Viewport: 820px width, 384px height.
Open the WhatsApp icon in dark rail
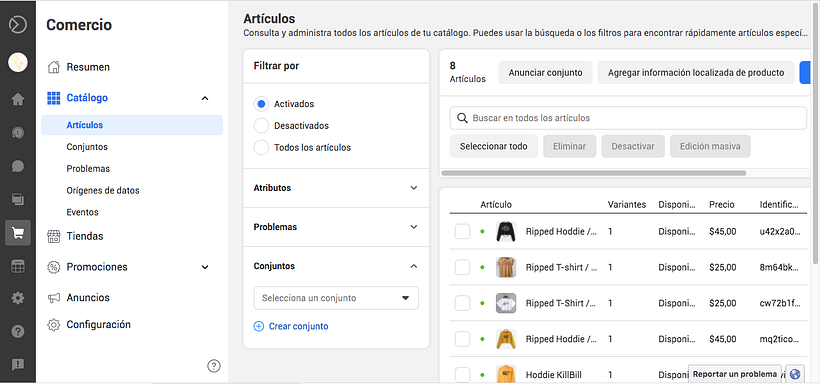tap(18, 133)
